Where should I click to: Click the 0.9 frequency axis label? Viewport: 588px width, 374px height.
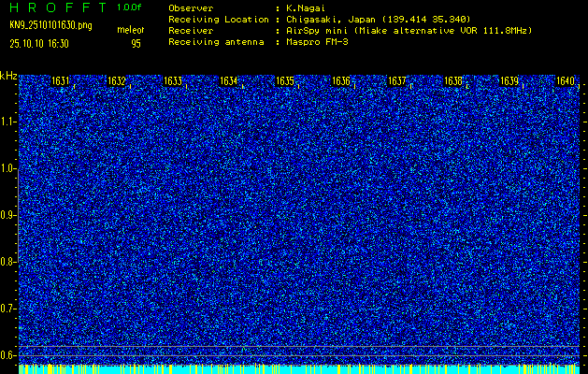(x=8, y=215)
